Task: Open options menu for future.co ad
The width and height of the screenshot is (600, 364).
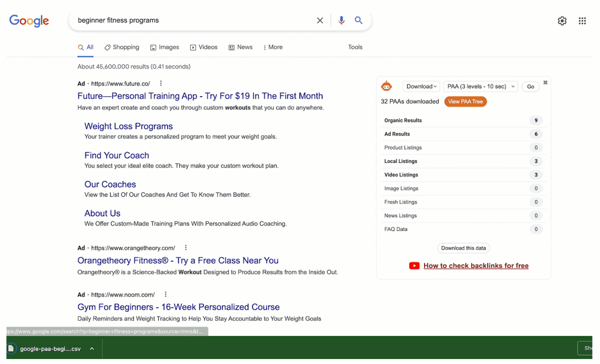Action: point(161,83)
